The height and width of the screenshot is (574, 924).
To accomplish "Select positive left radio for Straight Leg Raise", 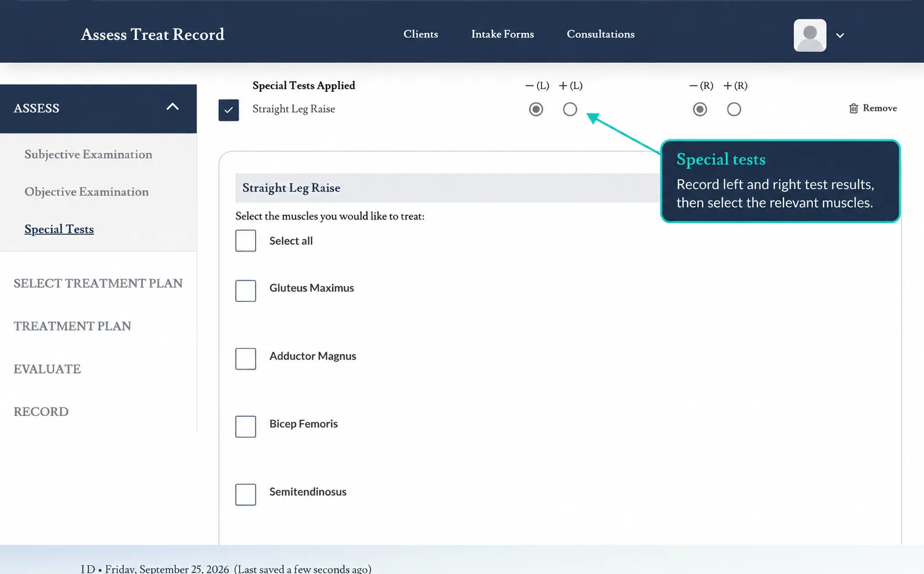I will tap(570, 109).
